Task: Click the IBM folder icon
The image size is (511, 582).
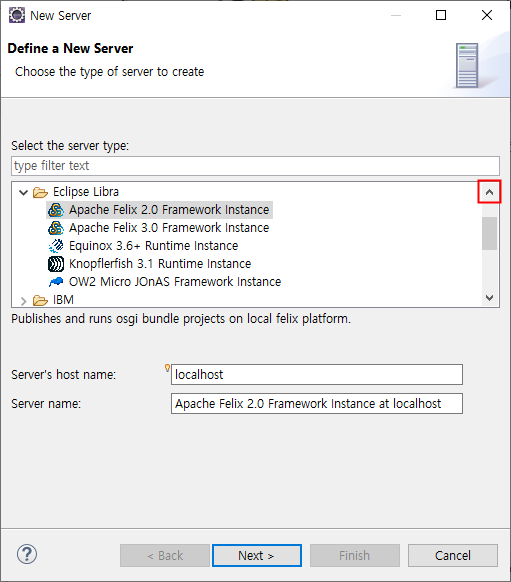Action: coord(40,300)
